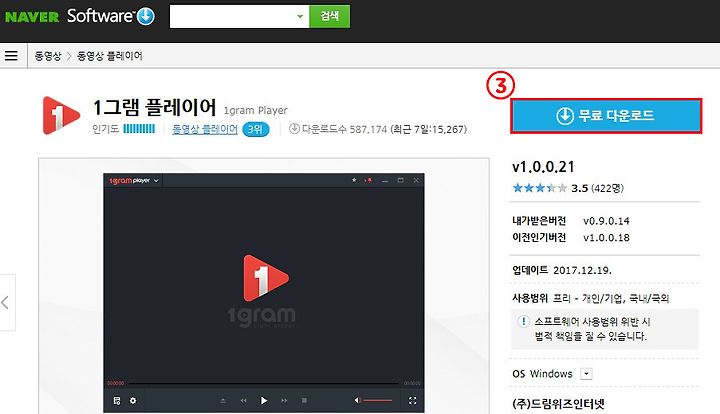Select the (422명) review count text
Image resolution: width=720 pixels, height=414 pixels.
[607, 188]
